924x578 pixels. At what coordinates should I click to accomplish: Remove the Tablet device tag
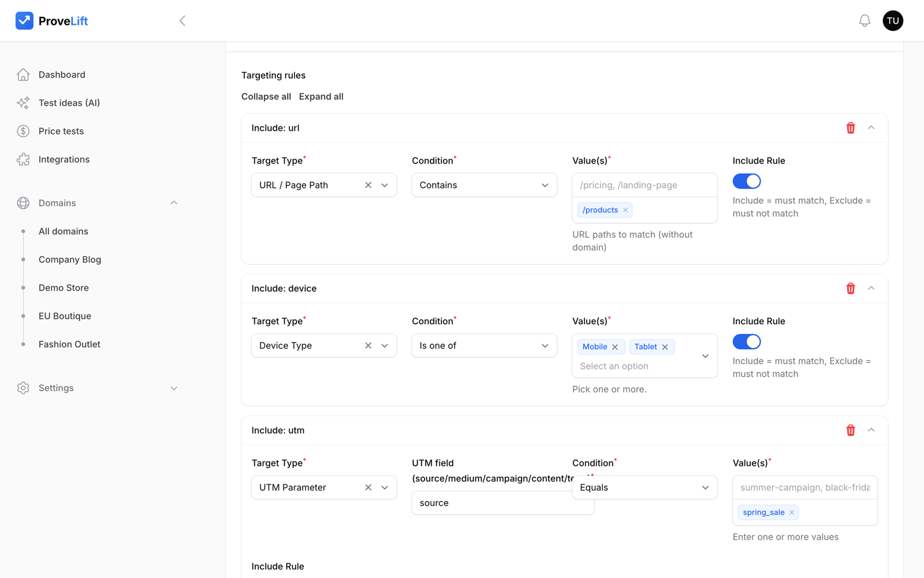pos(665,347)
